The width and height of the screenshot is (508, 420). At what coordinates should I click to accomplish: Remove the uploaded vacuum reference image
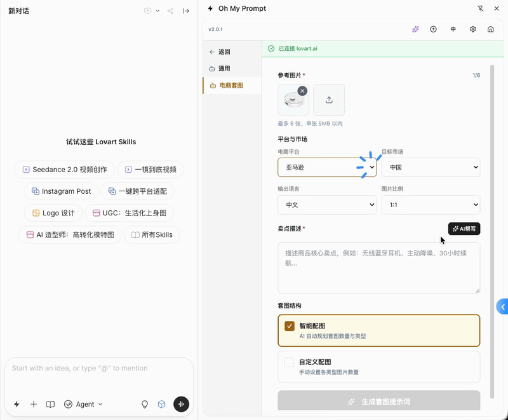pos(302,91)
